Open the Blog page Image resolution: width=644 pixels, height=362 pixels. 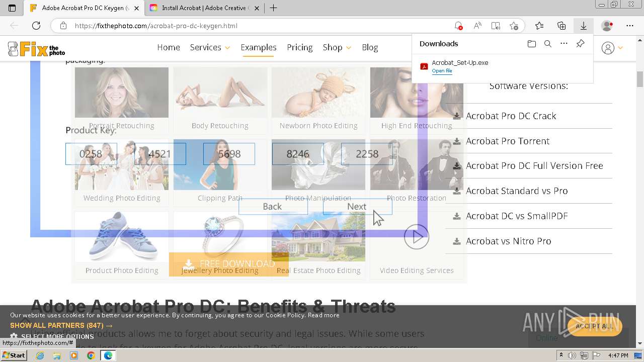[370, 47]
